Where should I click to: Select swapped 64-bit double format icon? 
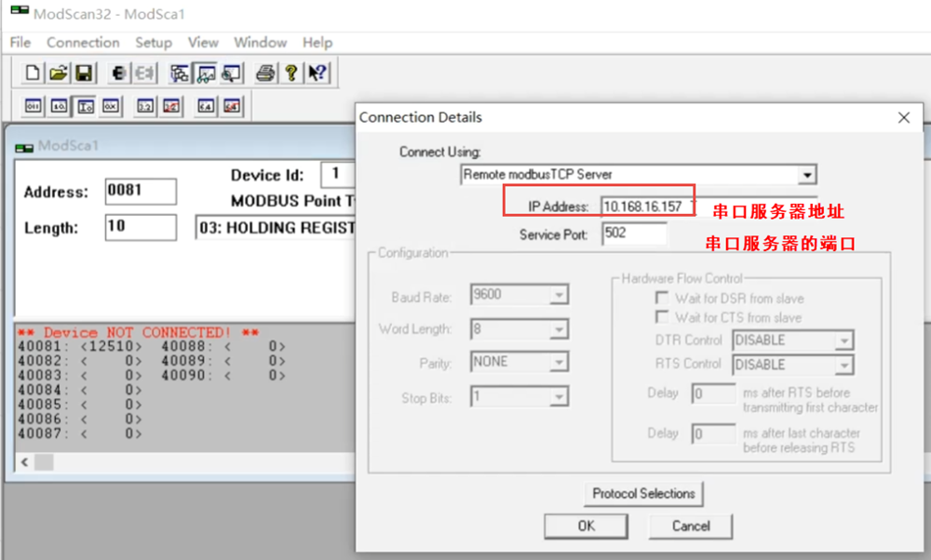[232, 106]
